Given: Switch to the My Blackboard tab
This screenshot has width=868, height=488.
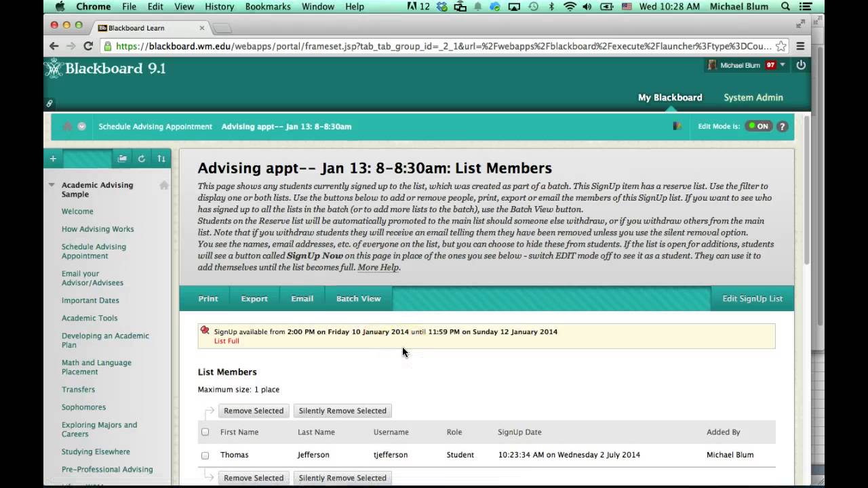Looking at the screenshot, I should coord(670,98).
